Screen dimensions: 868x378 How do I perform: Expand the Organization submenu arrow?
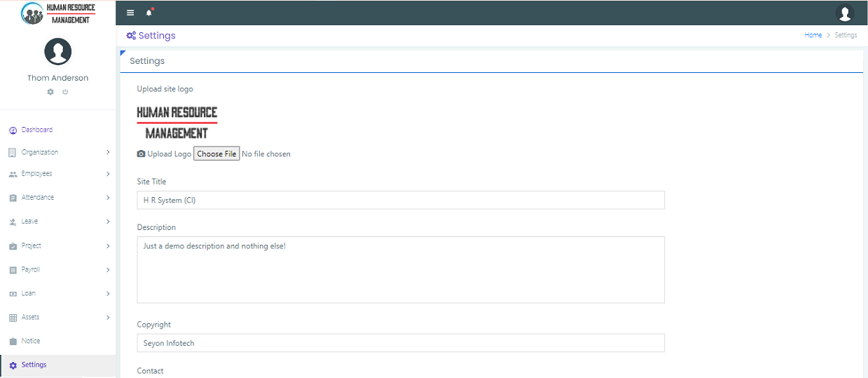(x=108, y=152)
